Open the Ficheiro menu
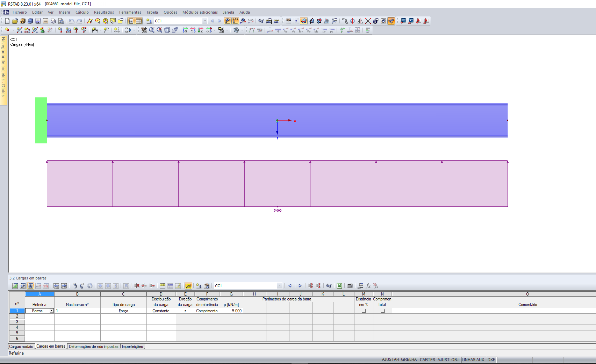This screenshot has height=364, width=596. click(x=20, y=12)
